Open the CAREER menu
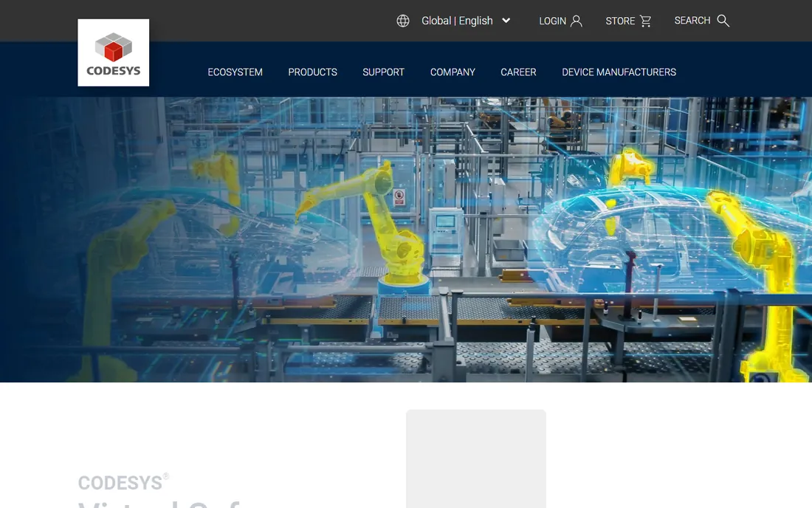The image size is (812, 508). click(518, 72)
